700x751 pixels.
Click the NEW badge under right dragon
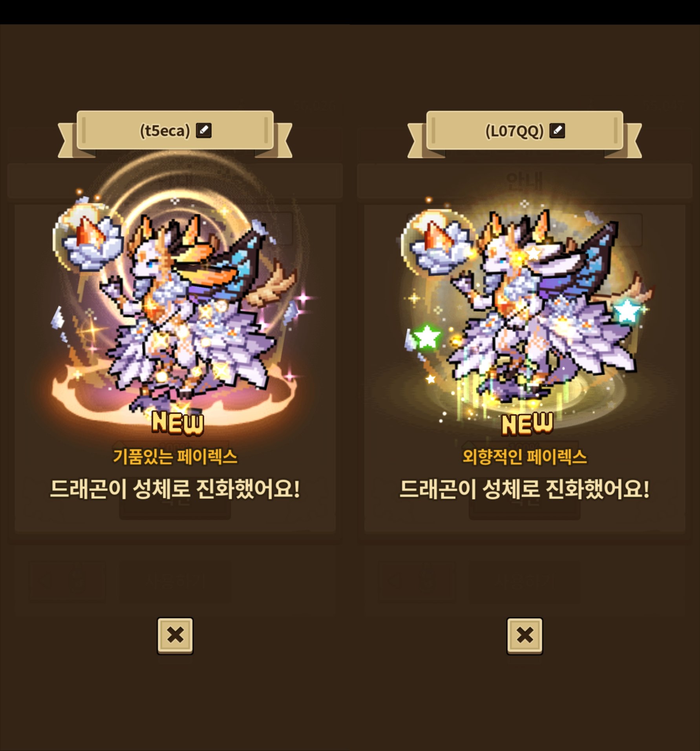(x=527, y=424)
